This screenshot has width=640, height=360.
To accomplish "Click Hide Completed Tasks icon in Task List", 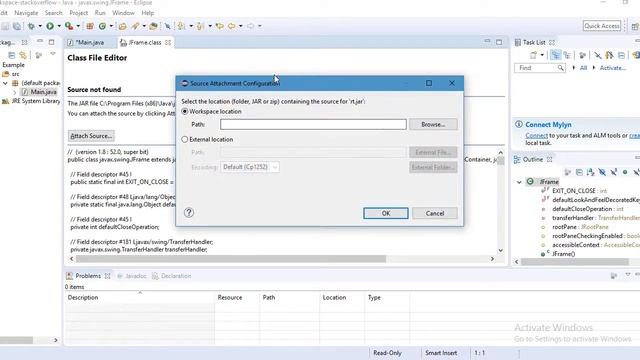I will [x=598, y=55].
